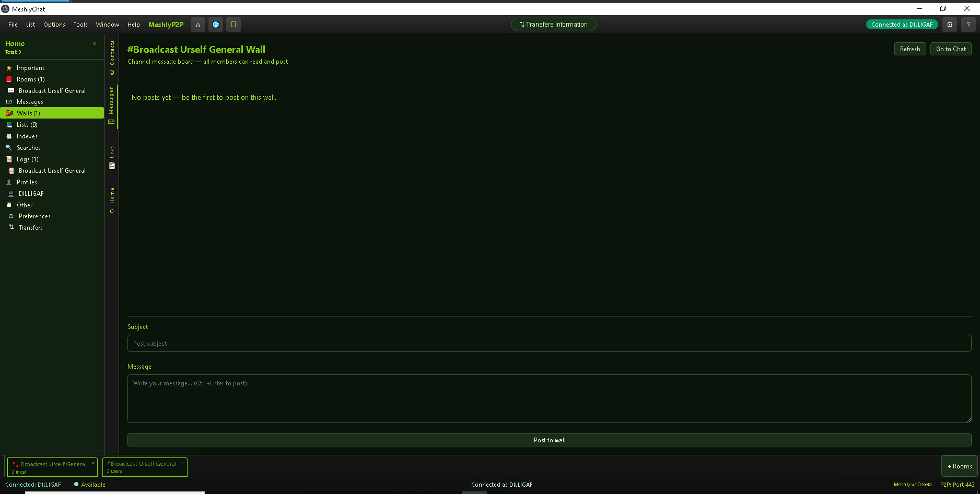Focus the wall message text area
This screenshot has width=980, height=494.
(550, 399)
